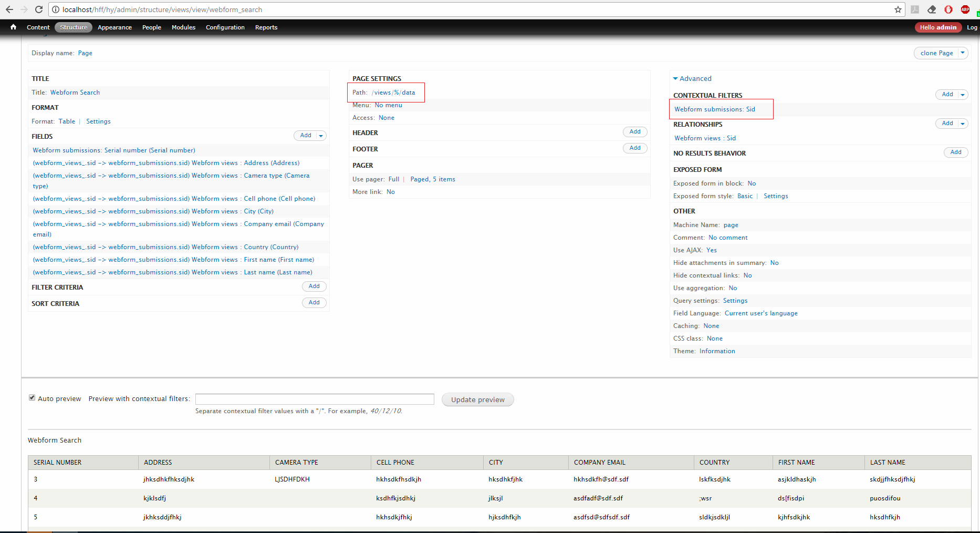980x533 pixels.
Task: Open the People admin menu
Action: 152,27
